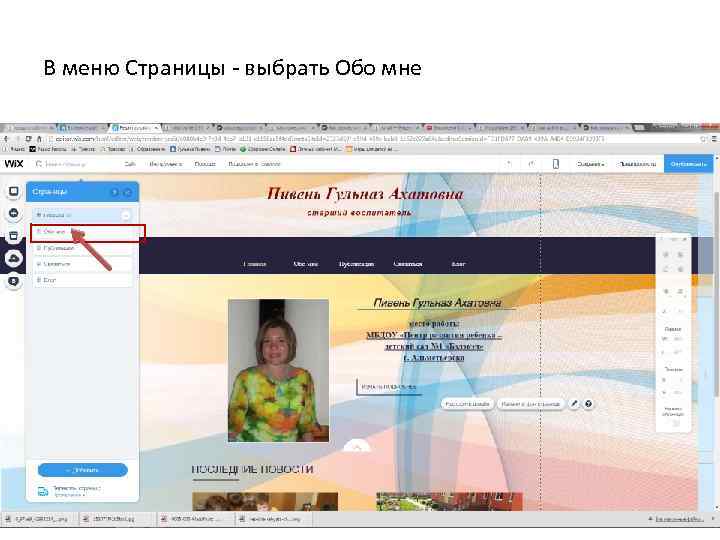Viewport: 720px width, 540px height.
Task: Click the browser reload button
Action: click(x=28, y=139)
